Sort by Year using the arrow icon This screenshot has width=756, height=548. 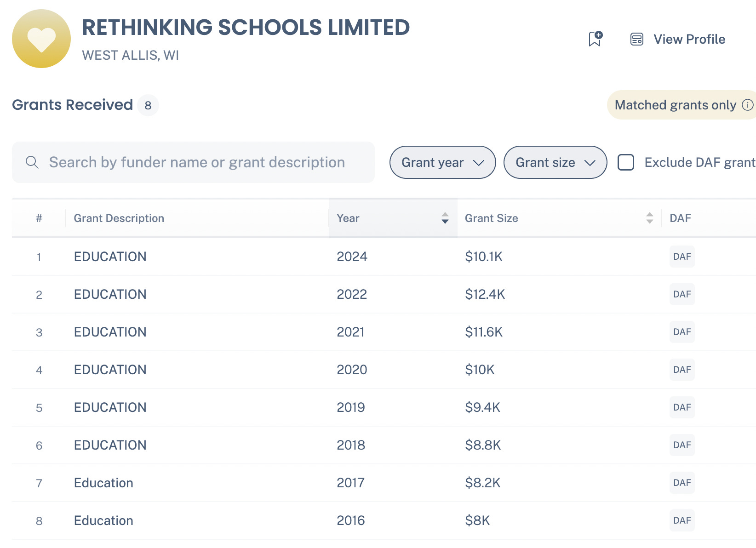click(445, 218)
